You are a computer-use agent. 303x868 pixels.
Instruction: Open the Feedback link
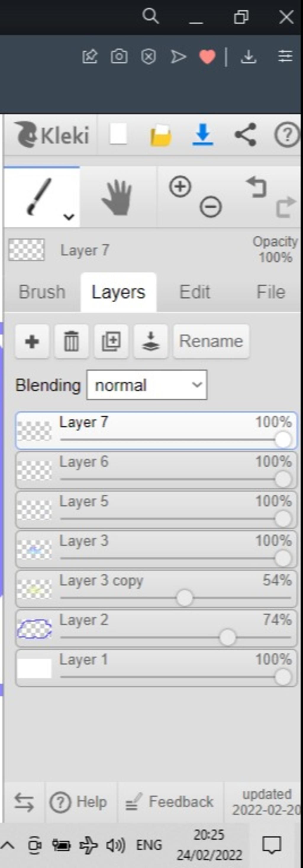170,802
